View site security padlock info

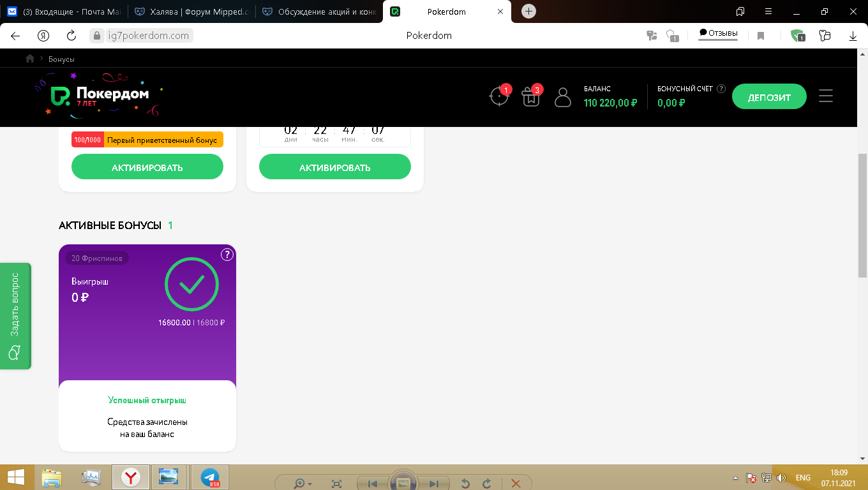[x=96, y=36]
